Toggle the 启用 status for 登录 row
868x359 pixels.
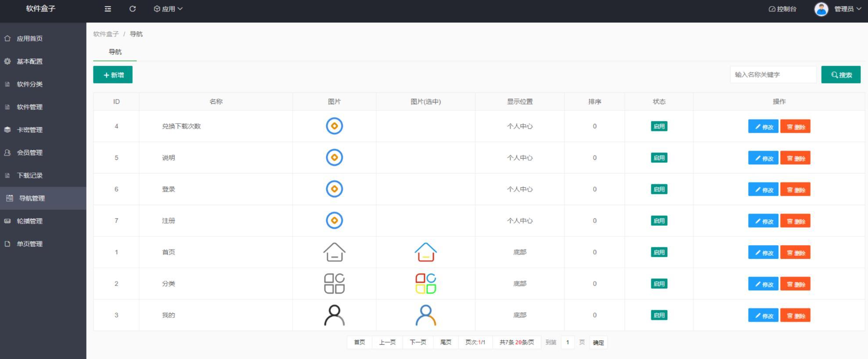[x=659, y=189]
